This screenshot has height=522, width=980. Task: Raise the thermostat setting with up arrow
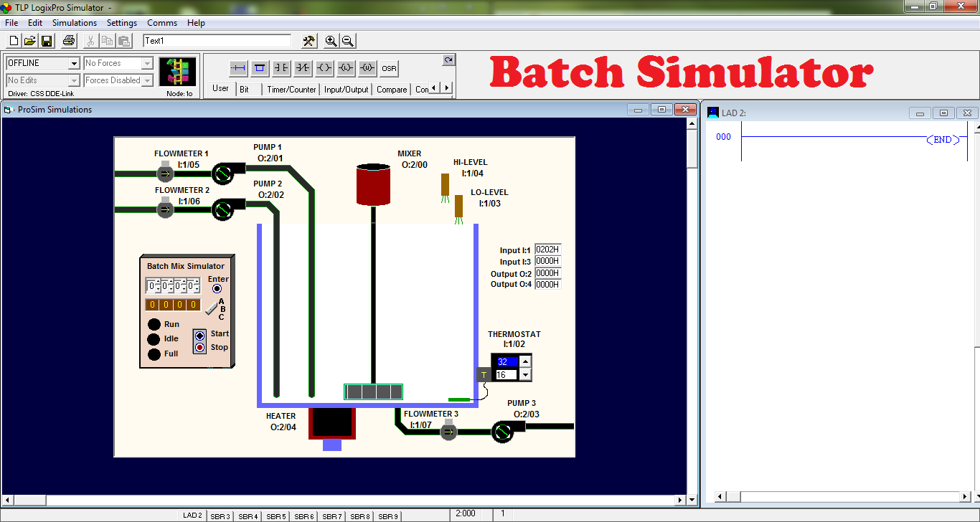pos(524,361)
